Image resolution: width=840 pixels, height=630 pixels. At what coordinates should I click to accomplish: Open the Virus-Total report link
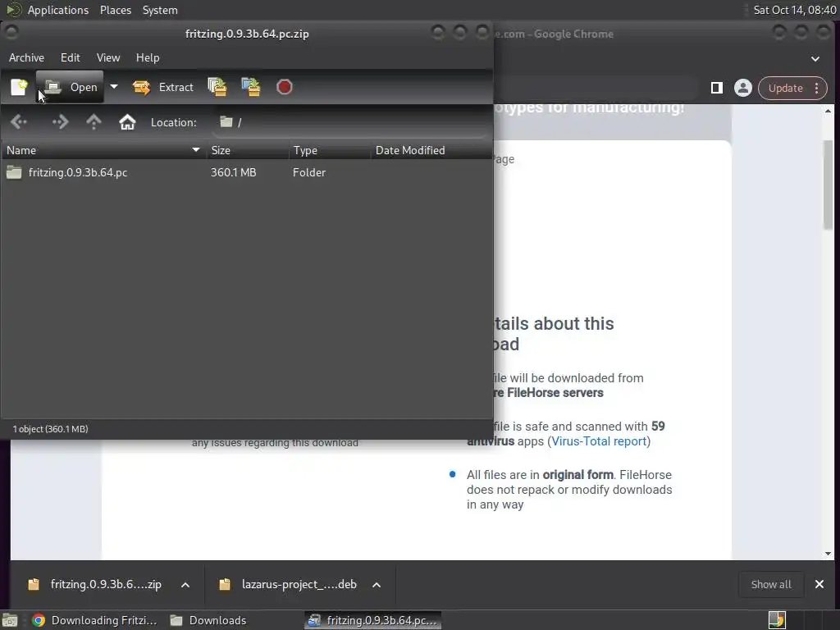pyautogui.click(x=599, y=441)
